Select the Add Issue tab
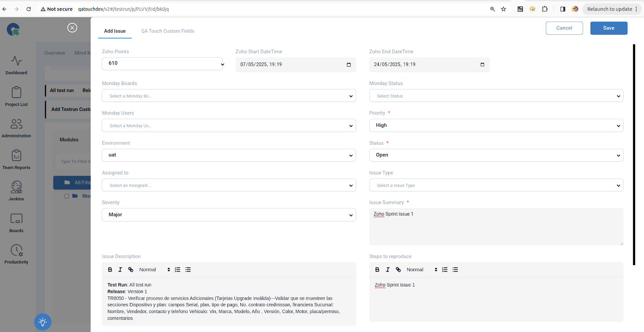Viewport: 644px width, 332px height. [115, 31]
